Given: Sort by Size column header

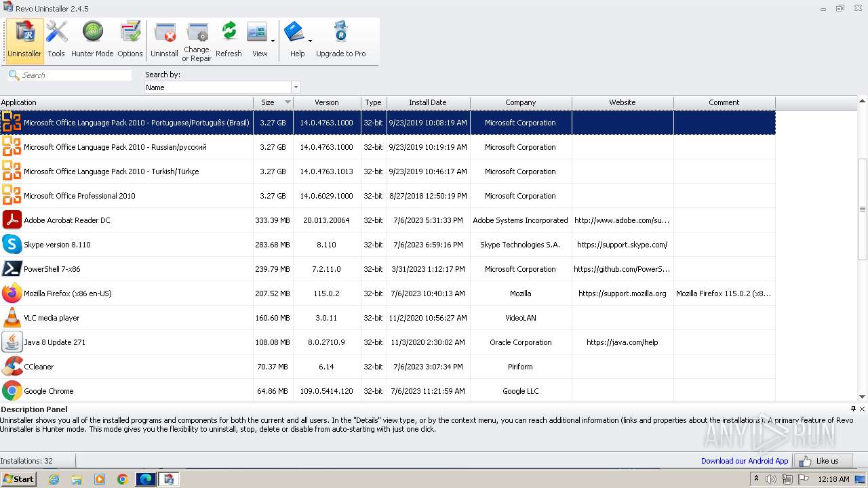Looking at the screenshot, I should [273, 102].
